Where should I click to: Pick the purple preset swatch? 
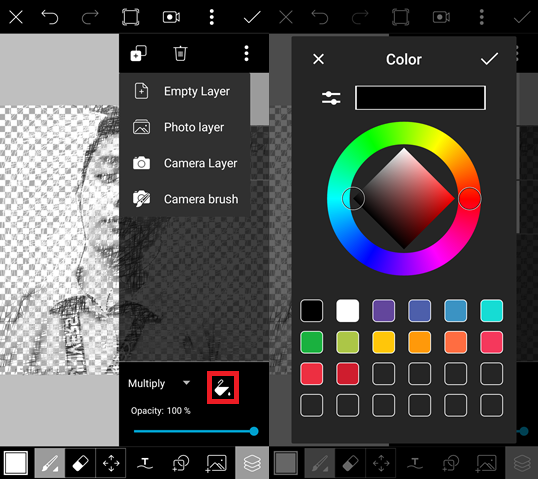[384, 311]
